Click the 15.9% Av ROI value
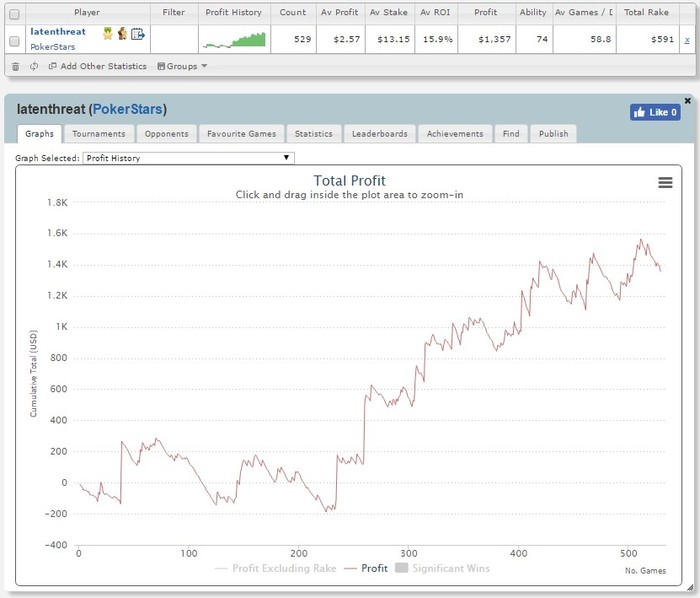This screenshot has width=700, height=598. [x=438, y=39]
